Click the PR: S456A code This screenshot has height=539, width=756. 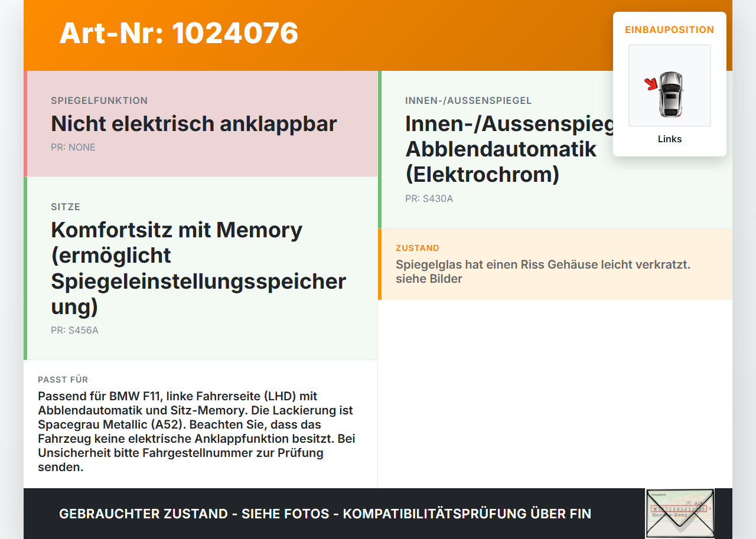(74, 331)
